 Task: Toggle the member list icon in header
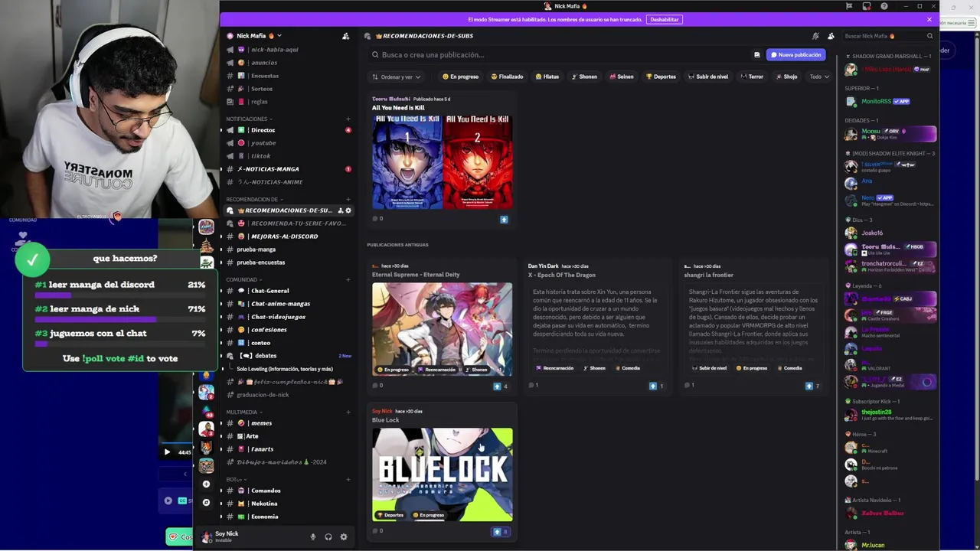click(831, 36)
